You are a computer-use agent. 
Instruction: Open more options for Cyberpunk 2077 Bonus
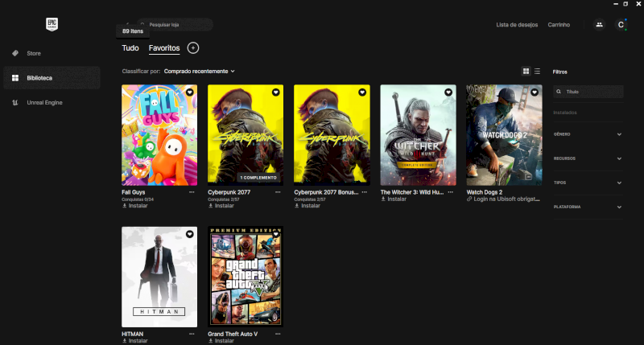pos(365,192)
